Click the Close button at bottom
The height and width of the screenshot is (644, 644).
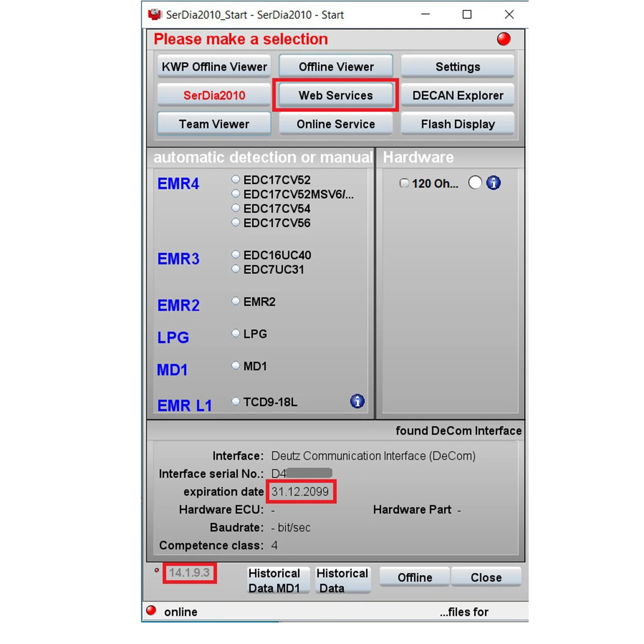click(486, 577)
